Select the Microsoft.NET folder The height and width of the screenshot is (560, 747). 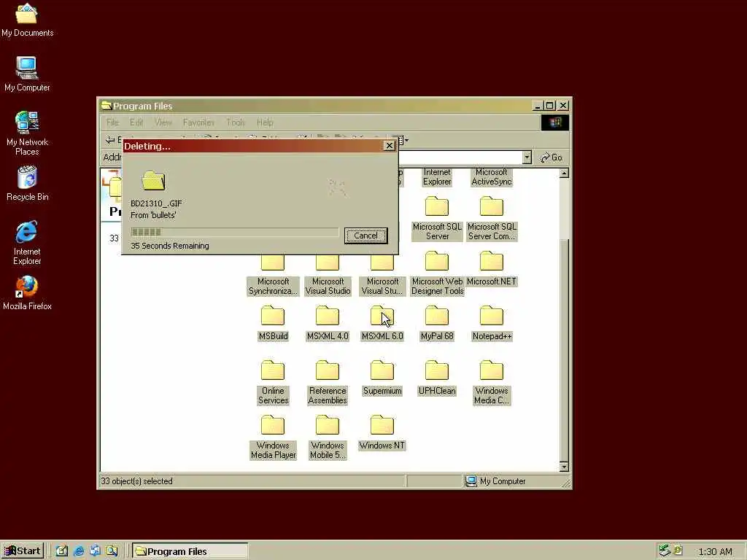(x=491, y=269)
